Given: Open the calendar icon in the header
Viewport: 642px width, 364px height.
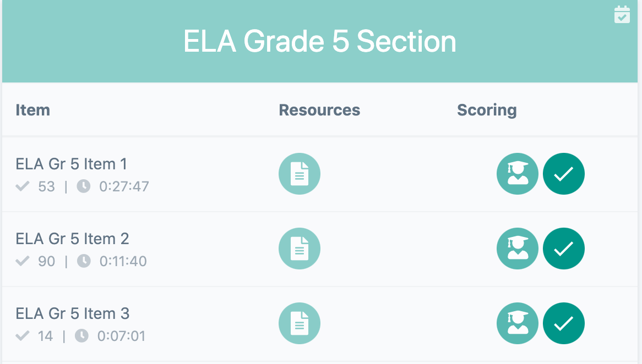Looking at the screenshot, I should (x=622, y=14).
